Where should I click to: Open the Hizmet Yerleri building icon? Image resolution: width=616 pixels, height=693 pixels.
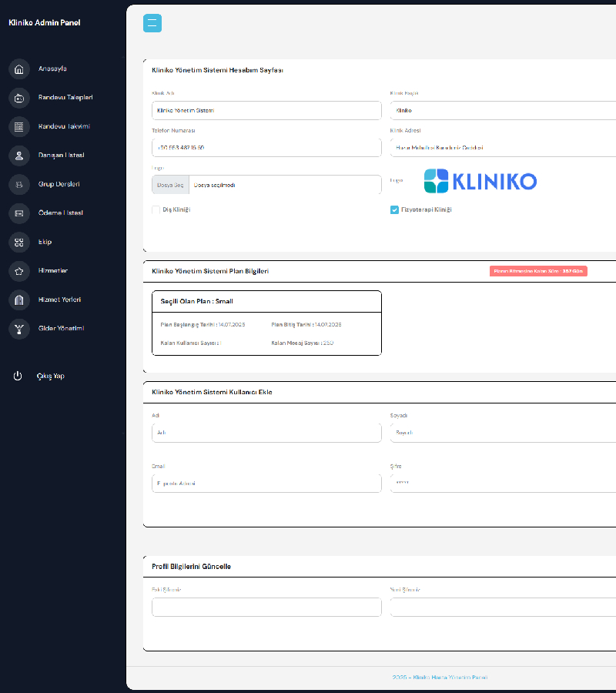click(19, 300)
